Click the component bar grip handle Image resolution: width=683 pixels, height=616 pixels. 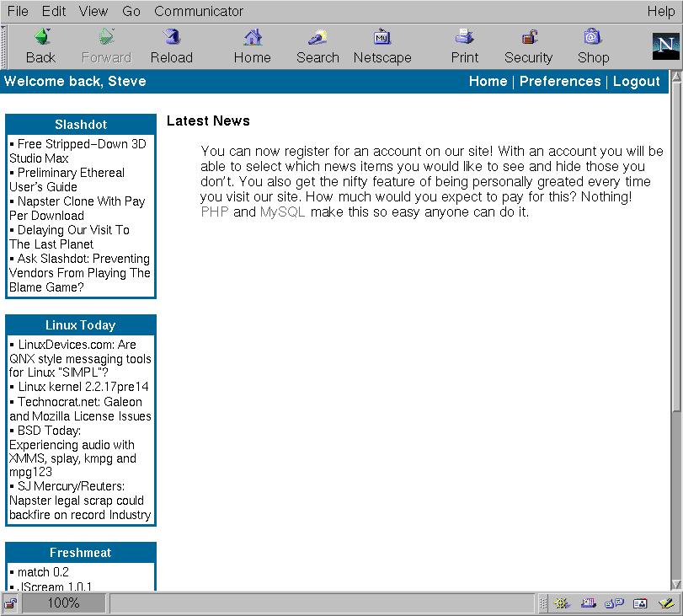[543, 603]
